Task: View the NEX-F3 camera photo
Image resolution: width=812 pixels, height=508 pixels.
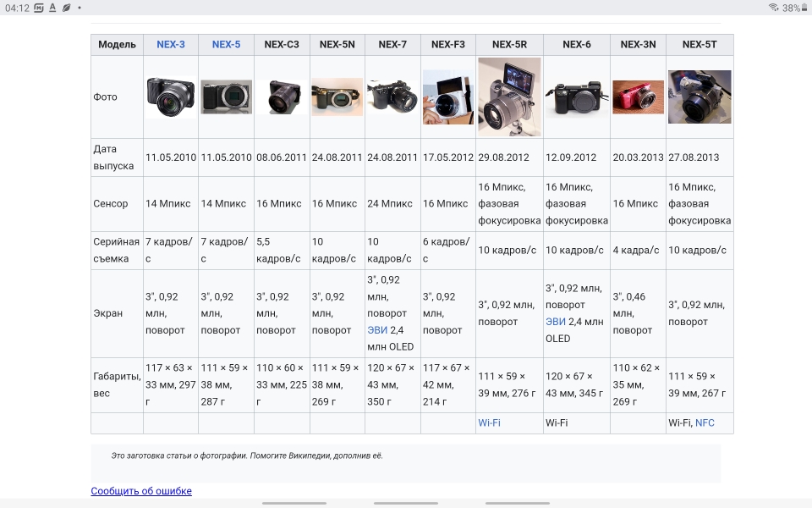Action: pyautogui.click(x=448, y=97)
